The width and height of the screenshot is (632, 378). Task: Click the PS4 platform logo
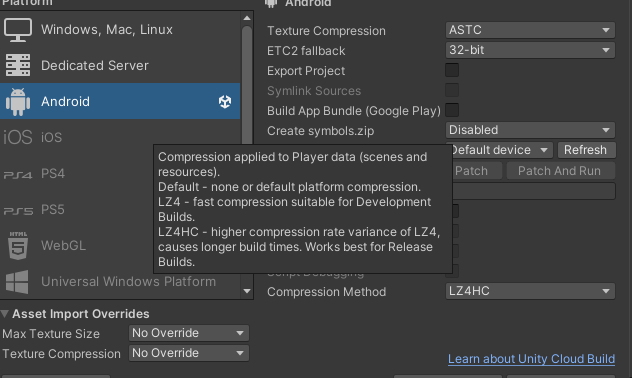point(18,174)
